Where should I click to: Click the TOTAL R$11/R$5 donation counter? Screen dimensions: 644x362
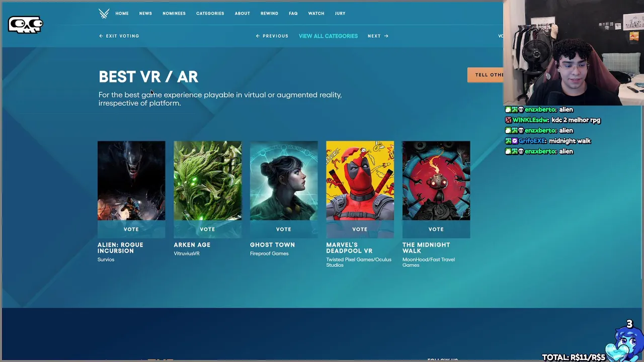pyautogui.click(x=574, y=357)
